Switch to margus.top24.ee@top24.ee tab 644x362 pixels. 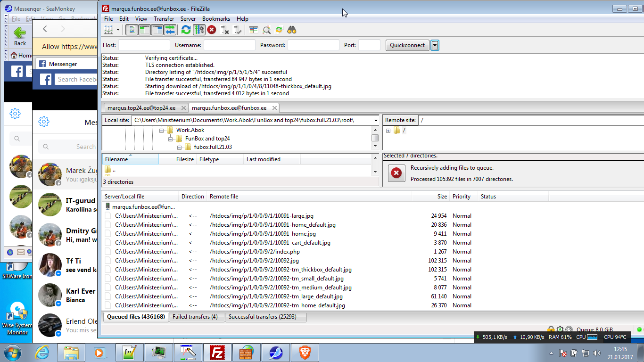pyautogui.click(x=141, y=108)
